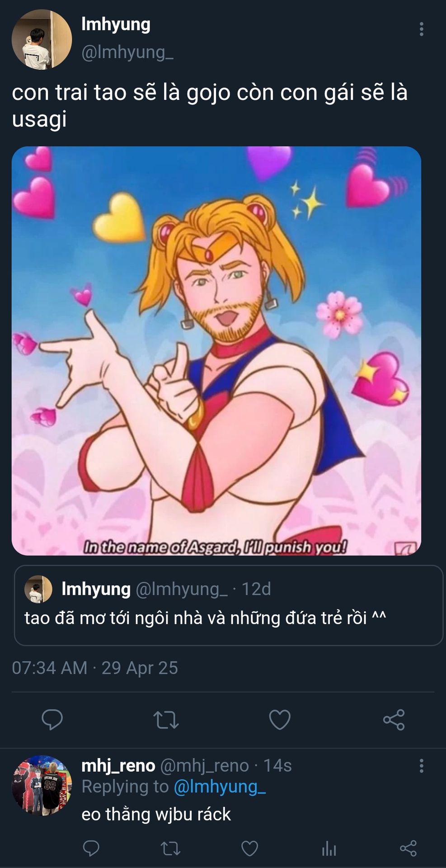The image size is (446, 868).
Task: Tap the @Imhyung_ handle under the name
Action: (127, 52)
